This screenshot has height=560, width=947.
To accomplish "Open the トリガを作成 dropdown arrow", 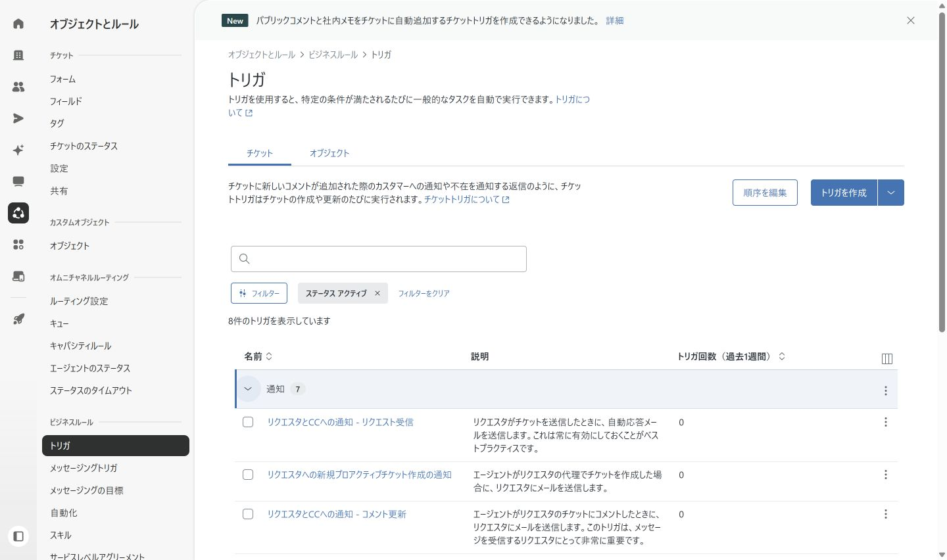I will click(891, 193).
